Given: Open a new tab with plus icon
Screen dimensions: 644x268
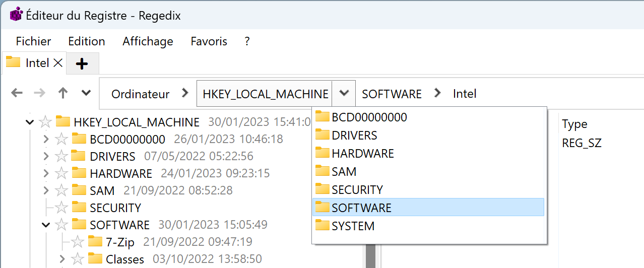Looking at the screenshot, I should point(82,63).
